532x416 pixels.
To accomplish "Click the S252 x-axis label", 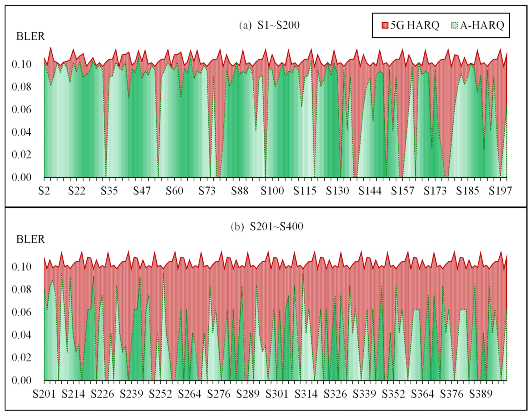I will [161, 394].
